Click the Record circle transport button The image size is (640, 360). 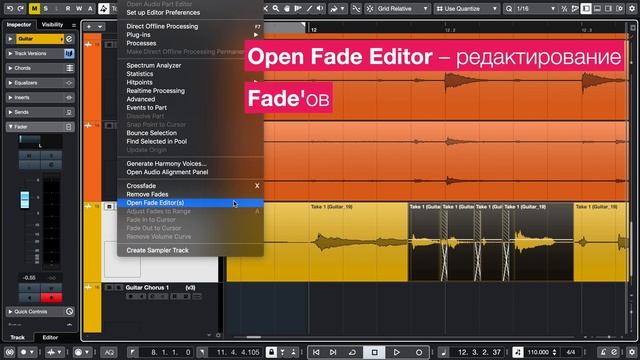pos(419,352)
